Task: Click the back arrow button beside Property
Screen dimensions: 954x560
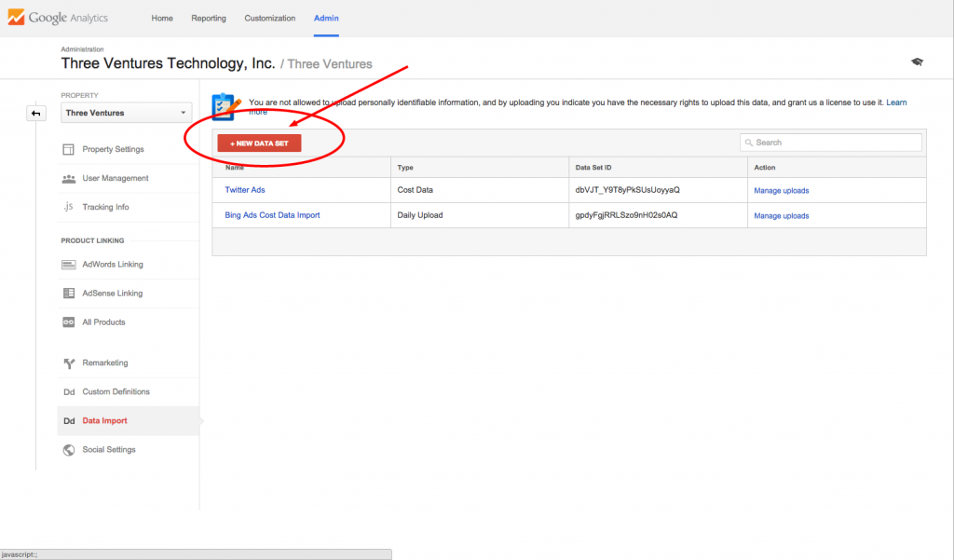Action: coord(36,114)
